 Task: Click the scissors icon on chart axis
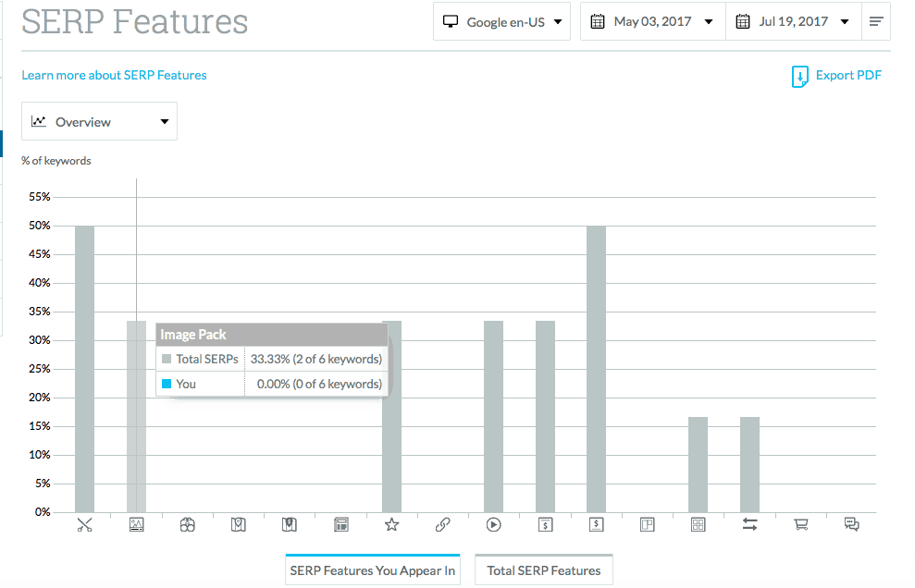point(84,525)
